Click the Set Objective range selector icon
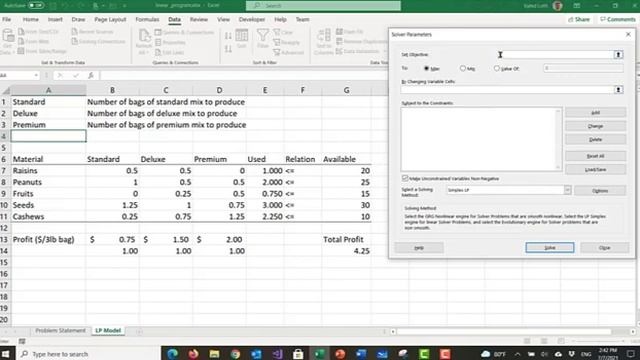This screenshot has width=640, height=360. [618, 55]
